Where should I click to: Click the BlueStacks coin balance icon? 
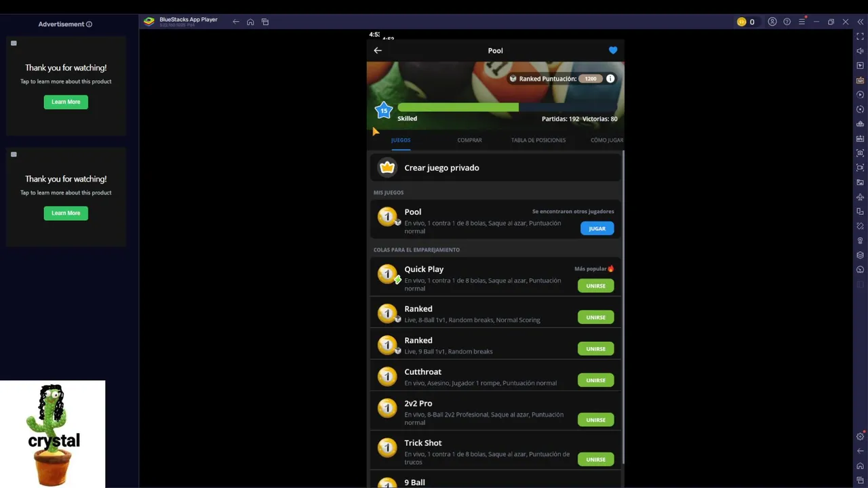[x=741, y=22]
